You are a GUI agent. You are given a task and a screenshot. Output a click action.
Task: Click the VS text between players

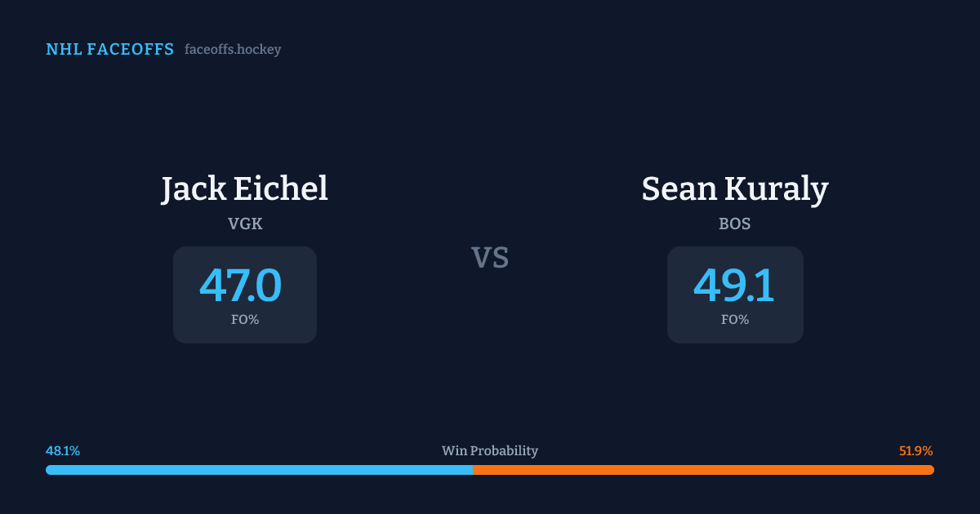point(490,258)
